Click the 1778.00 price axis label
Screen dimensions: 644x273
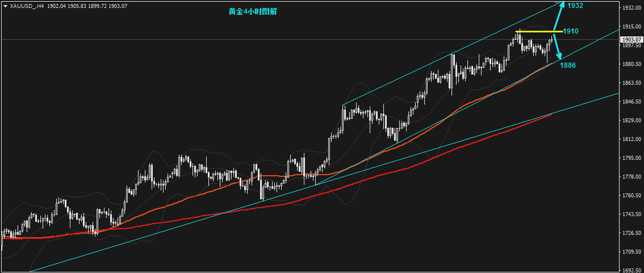632,177
